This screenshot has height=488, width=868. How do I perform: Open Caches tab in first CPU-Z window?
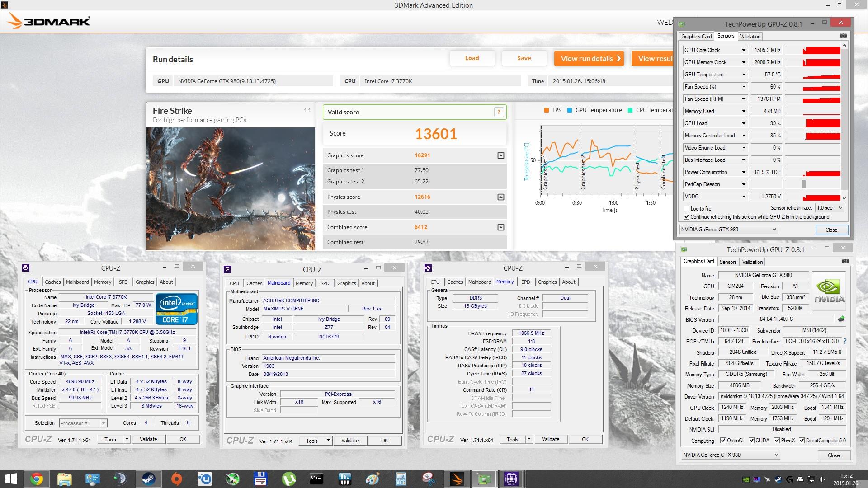[x=53, y=282]
